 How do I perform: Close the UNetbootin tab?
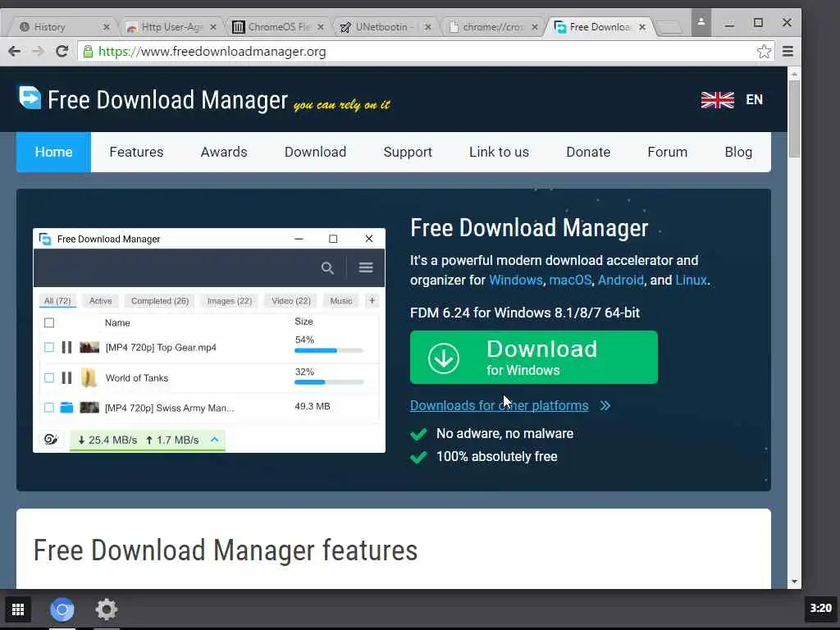coord(427,27)
